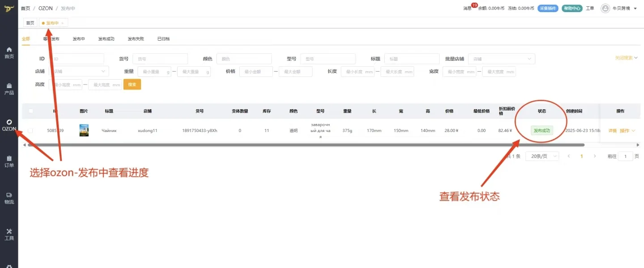The image size is (644, 268).
Task: Click the 前往 page number input field
Action: click(x=626, y=156)
